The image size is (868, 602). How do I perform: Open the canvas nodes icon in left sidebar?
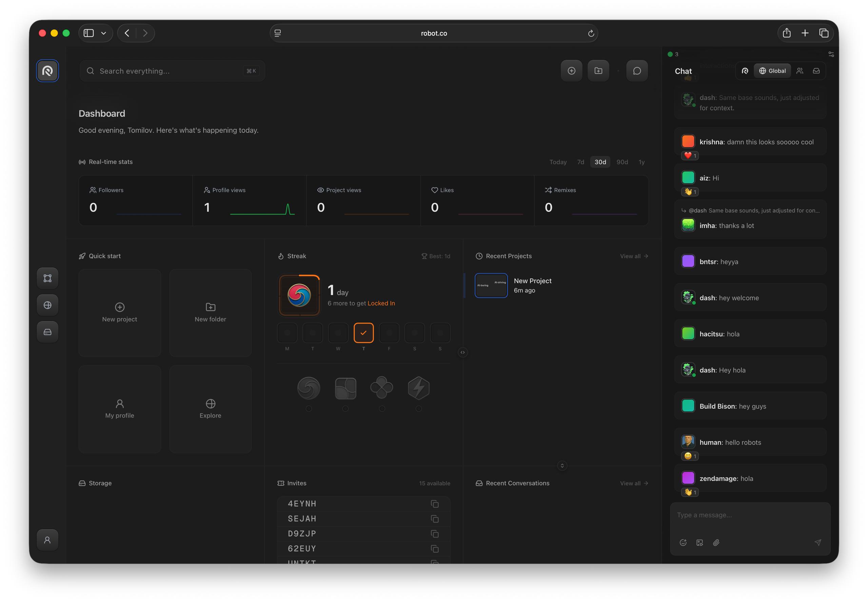pyautogui.click(x=47, y=278)
